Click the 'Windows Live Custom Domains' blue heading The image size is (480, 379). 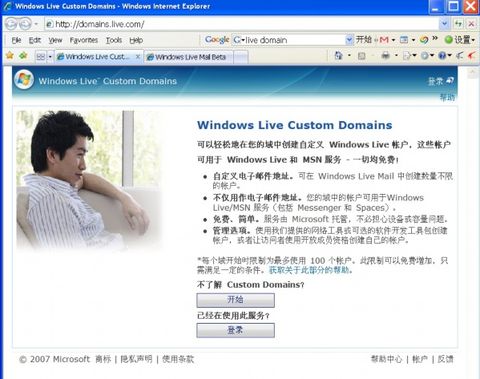(x=295, y=125)
